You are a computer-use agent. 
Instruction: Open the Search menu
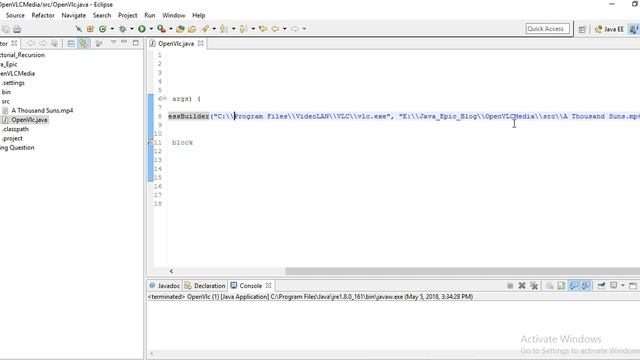coord(102,15)
